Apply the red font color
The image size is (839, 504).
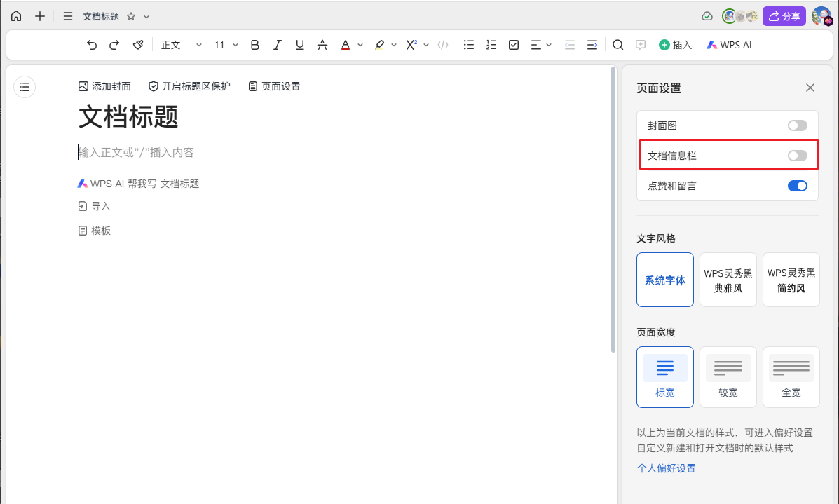click(x=346, y=45)
